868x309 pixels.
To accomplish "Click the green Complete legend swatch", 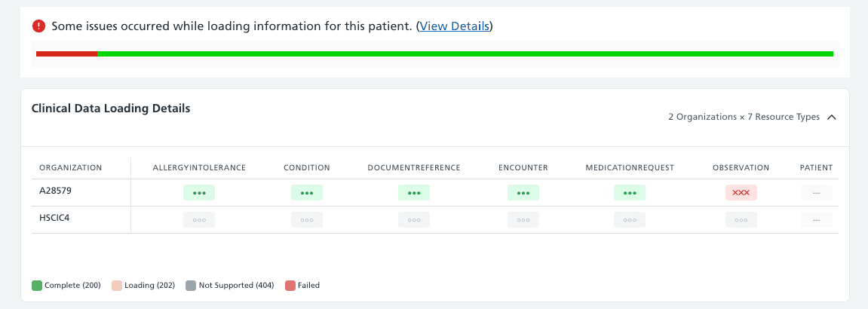I will pyautogui.click(x=37, y=286).
